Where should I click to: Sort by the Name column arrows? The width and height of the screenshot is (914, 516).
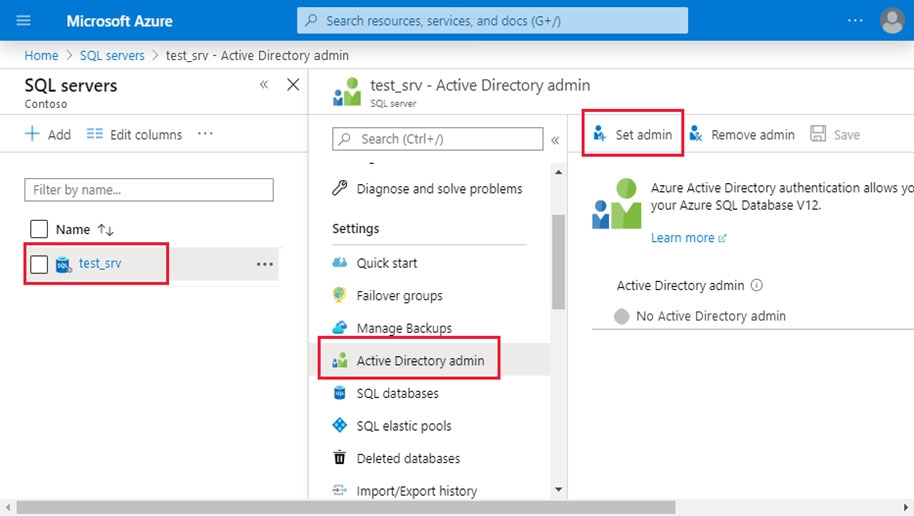pos(106,230)
